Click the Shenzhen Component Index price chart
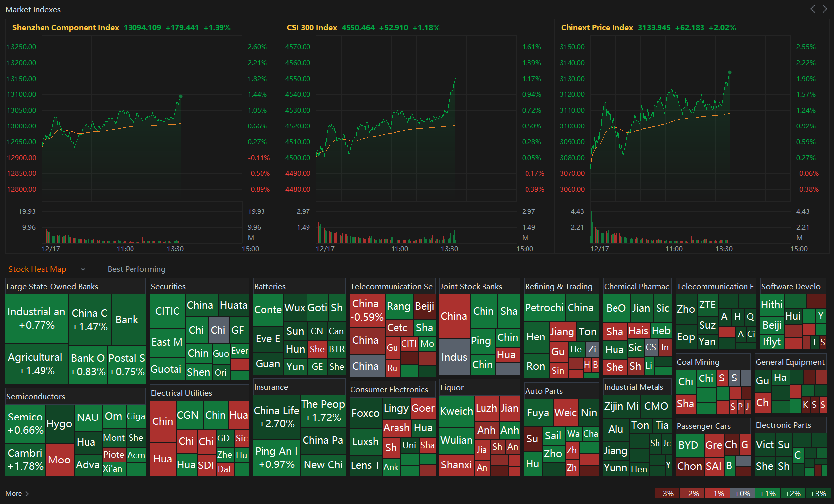 [142, 118]
